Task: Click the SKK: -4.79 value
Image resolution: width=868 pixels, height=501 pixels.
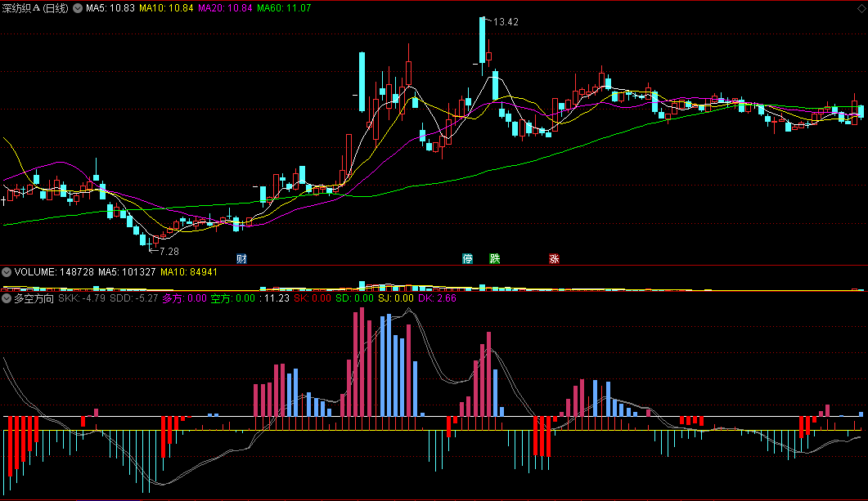Action: (82, 298)
